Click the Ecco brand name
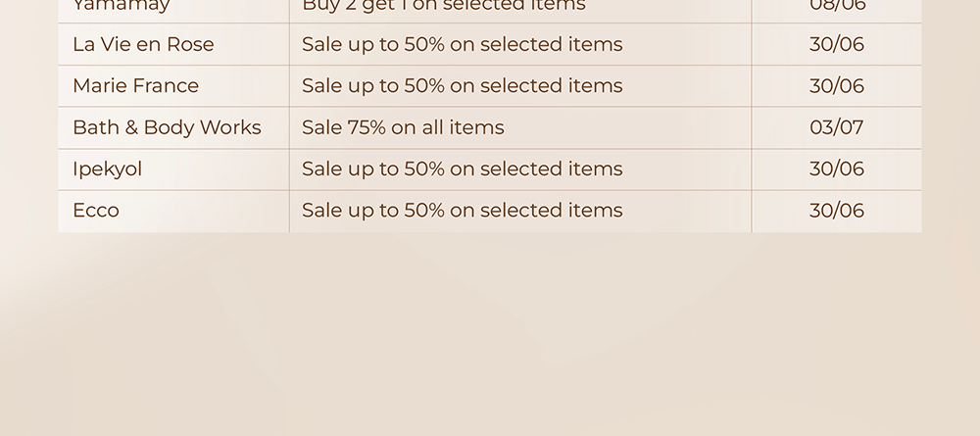Viewport: 980px width, 436px height. (x=96, y=211)
